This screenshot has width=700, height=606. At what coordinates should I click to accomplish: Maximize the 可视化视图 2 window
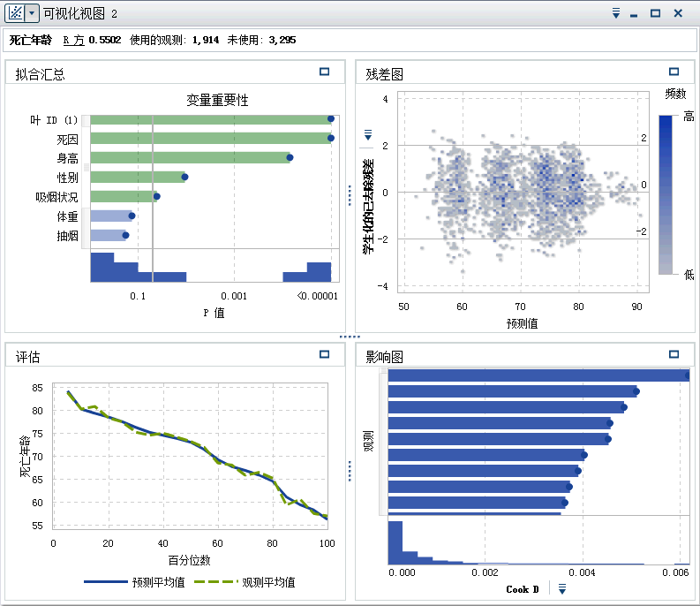click(655, 13)
